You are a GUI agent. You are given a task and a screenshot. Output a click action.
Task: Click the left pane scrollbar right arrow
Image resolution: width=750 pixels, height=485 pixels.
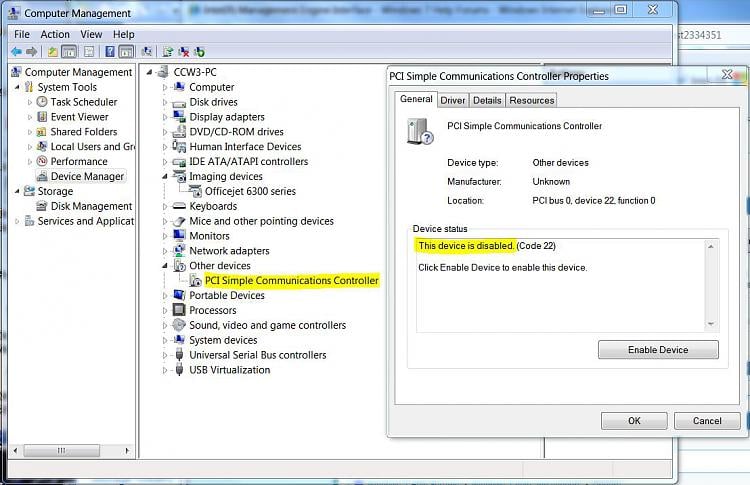[x=127, y=450]
